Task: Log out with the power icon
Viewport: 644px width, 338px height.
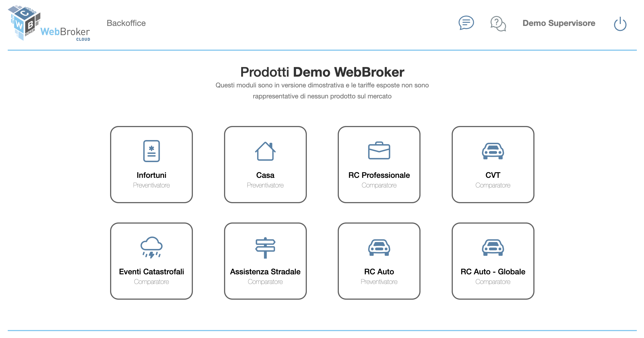Action: 620,24
